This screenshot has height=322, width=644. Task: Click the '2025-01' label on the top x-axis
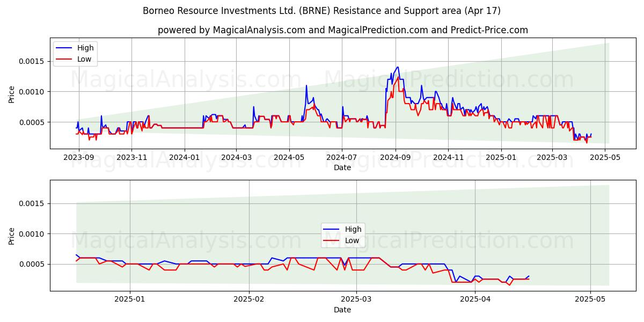[x=501, y=157]
